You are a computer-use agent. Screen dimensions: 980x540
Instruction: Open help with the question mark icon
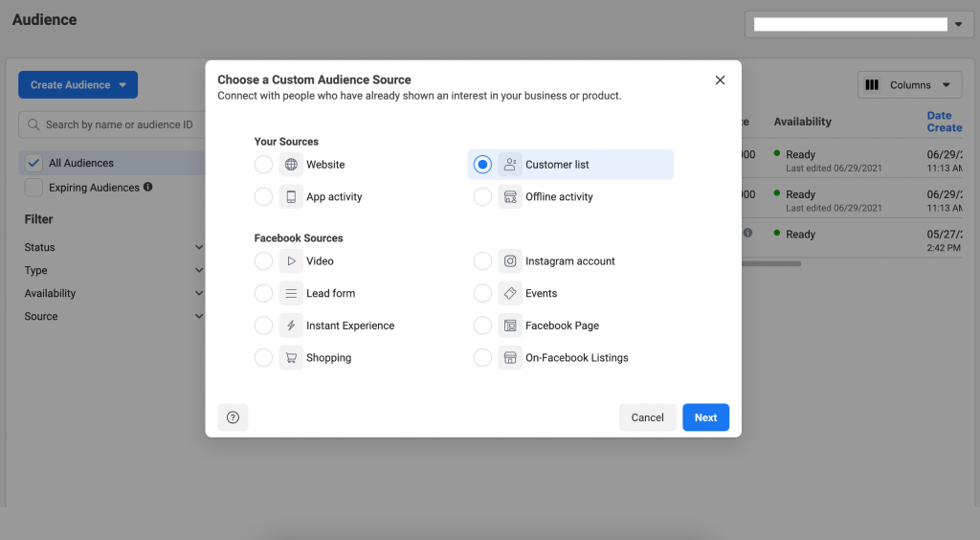[233, 417]
